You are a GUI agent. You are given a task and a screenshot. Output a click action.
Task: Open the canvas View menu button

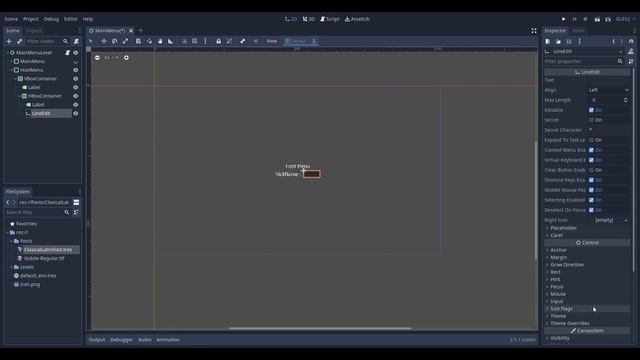(x=272, y=41)
